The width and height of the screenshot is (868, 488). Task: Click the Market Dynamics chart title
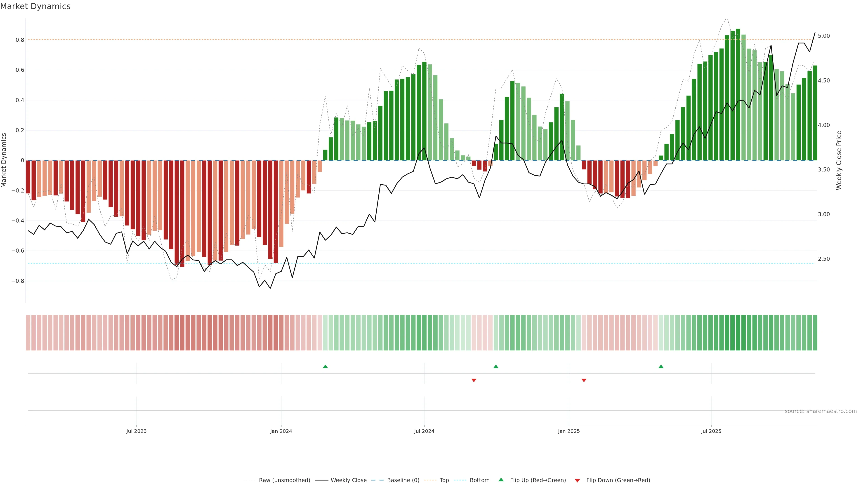[35, 6]
